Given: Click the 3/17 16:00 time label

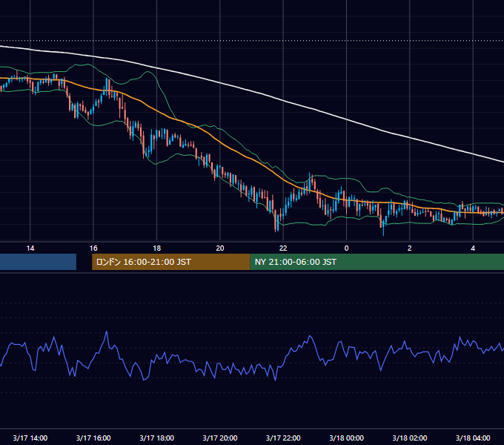Looking at the screenshot, I should point(93,438).
